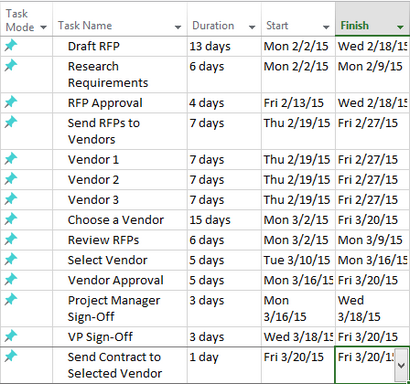Select the Vendor 2 task name
This screenshot has width=410, height=384.
93,180
